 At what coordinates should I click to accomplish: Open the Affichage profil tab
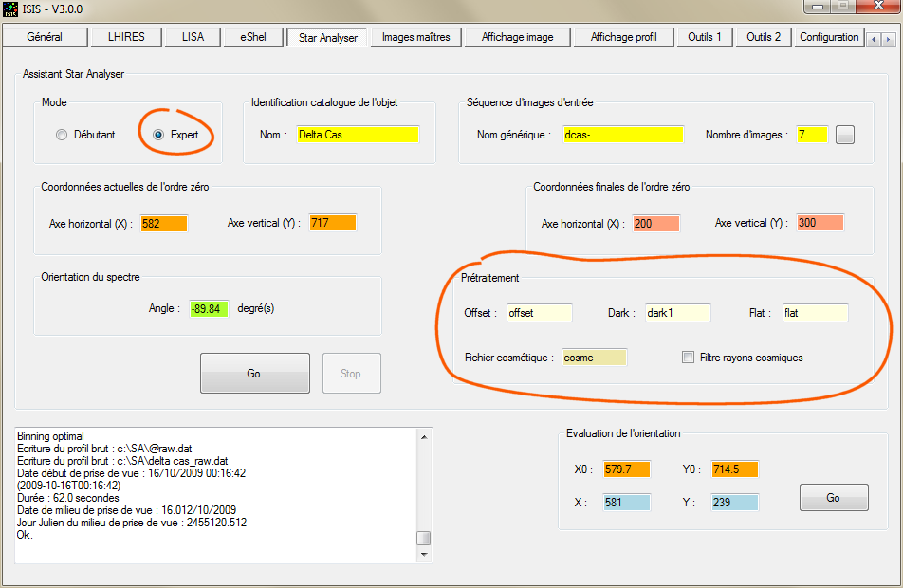coord(623,38)
